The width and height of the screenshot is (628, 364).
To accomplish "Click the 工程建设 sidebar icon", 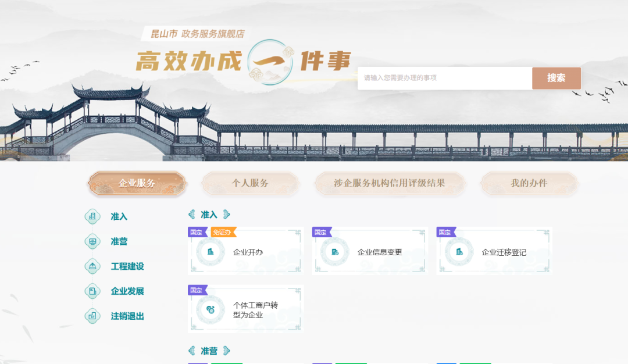I will 92,266.
